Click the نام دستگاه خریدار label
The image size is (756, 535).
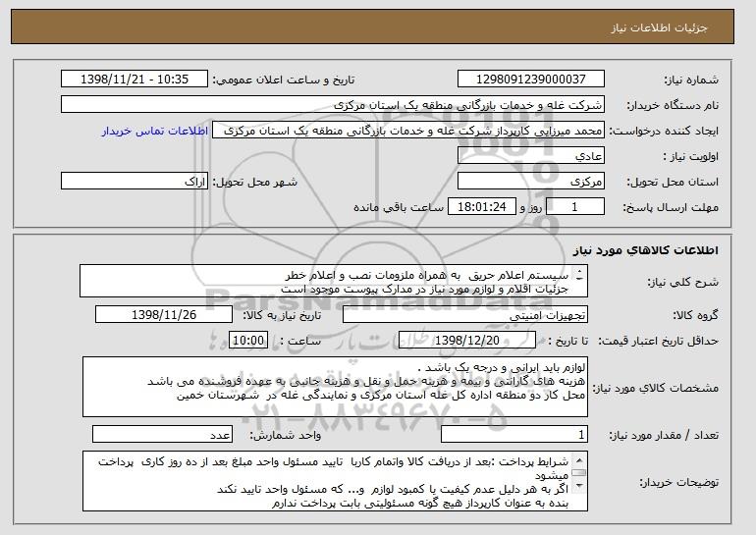tap(673, 106)
